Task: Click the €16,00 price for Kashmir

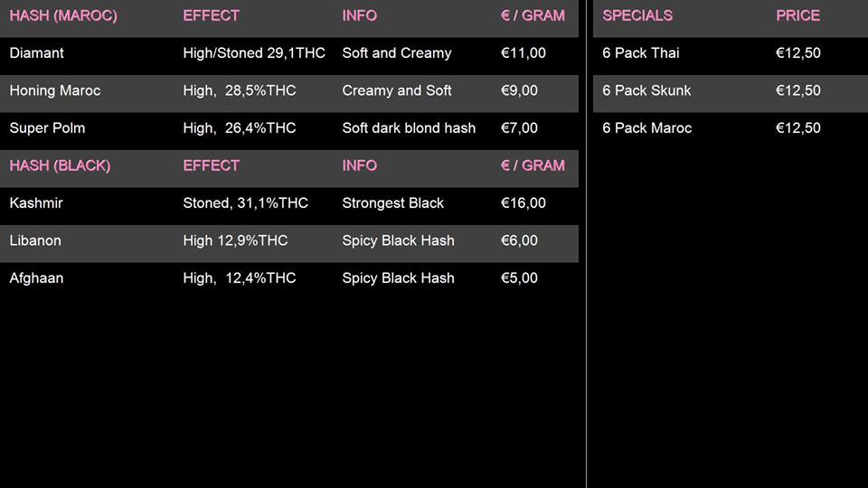Action: [x=524, y=203]
